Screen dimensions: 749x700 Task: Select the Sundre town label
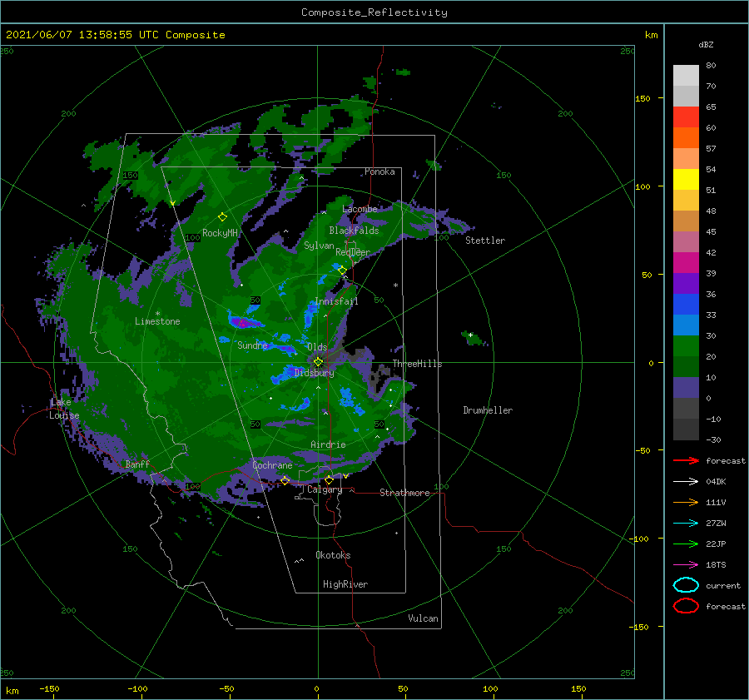click(x=252, y=345)
